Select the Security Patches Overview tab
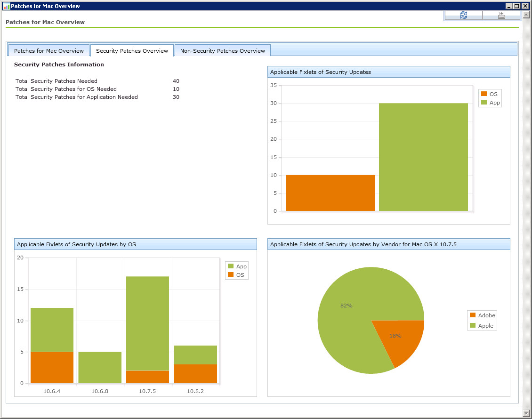The width and height of the screenshot is (532, 419). [x=132, y=51]
